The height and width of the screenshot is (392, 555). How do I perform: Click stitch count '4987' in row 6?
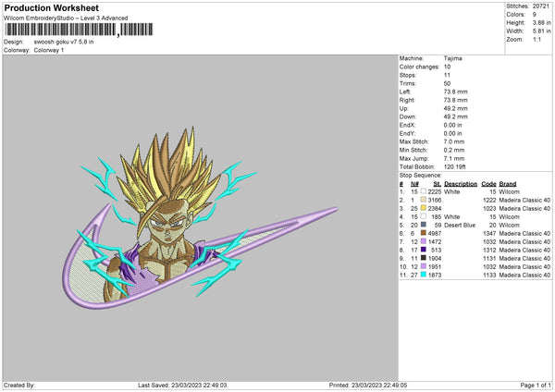435,233
